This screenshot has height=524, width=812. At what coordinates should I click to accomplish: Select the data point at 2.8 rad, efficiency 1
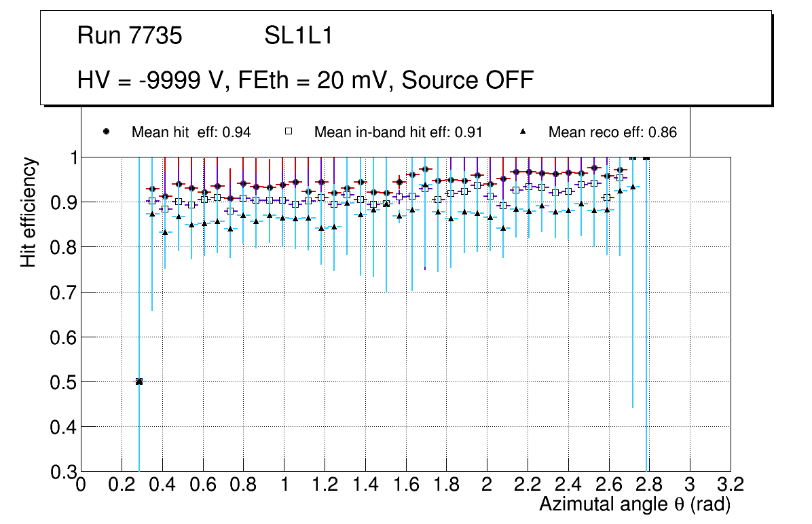click(646, 157)
